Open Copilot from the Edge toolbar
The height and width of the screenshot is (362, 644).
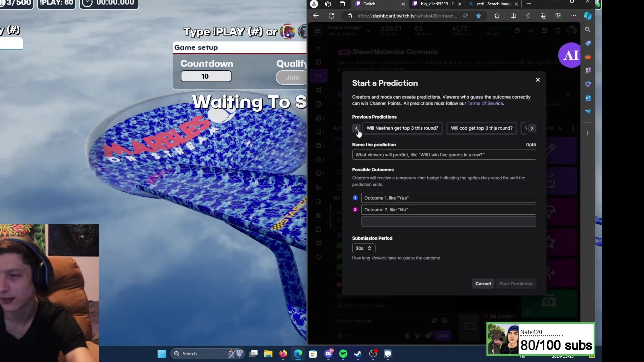[x=588, y=16]
